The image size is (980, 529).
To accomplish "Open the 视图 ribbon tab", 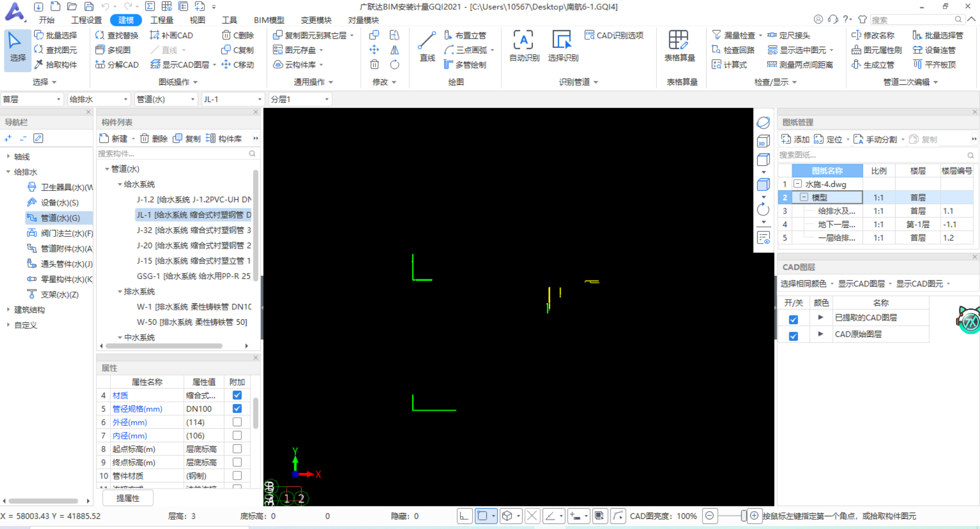I will [197, 20].
